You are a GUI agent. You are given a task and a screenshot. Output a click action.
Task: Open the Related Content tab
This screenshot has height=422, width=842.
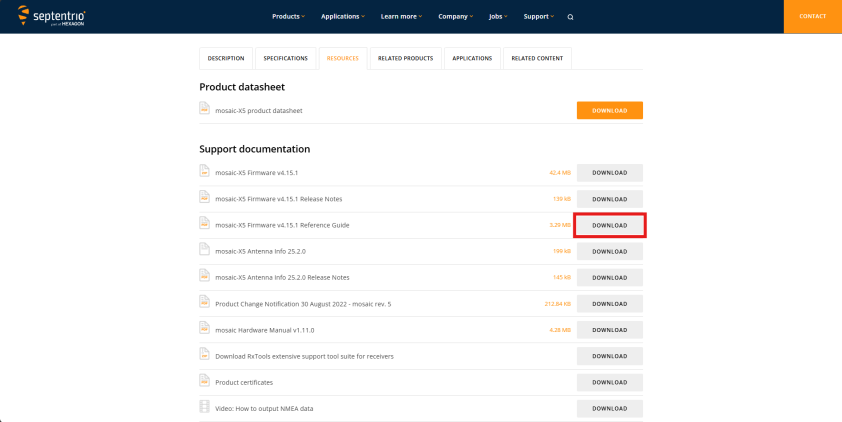537,58
